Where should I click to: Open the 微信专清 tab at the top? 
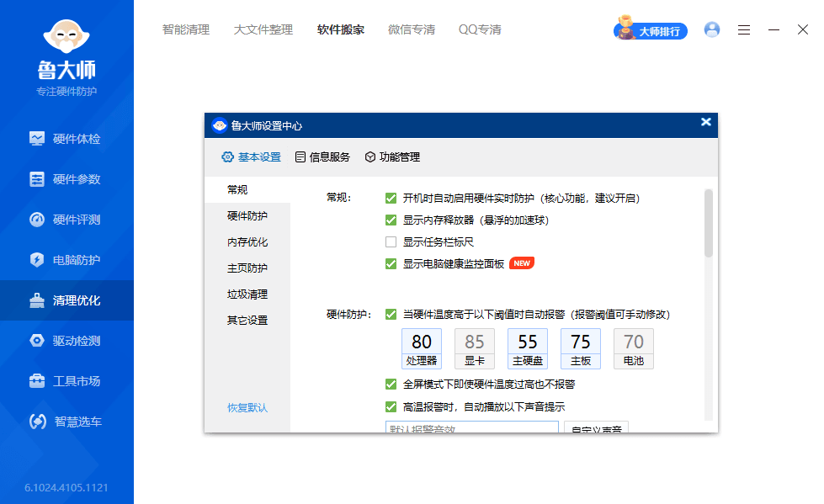412,29
